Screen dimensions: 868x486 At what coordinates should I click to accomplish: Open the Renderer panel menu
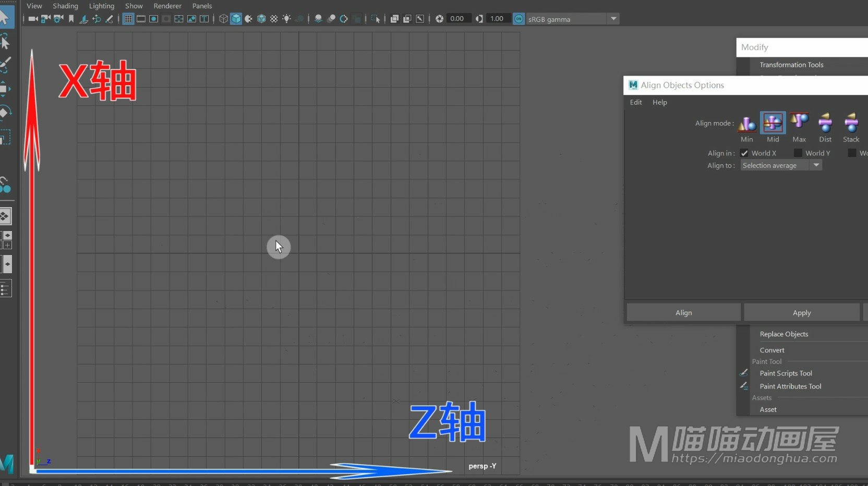(167, 6)
